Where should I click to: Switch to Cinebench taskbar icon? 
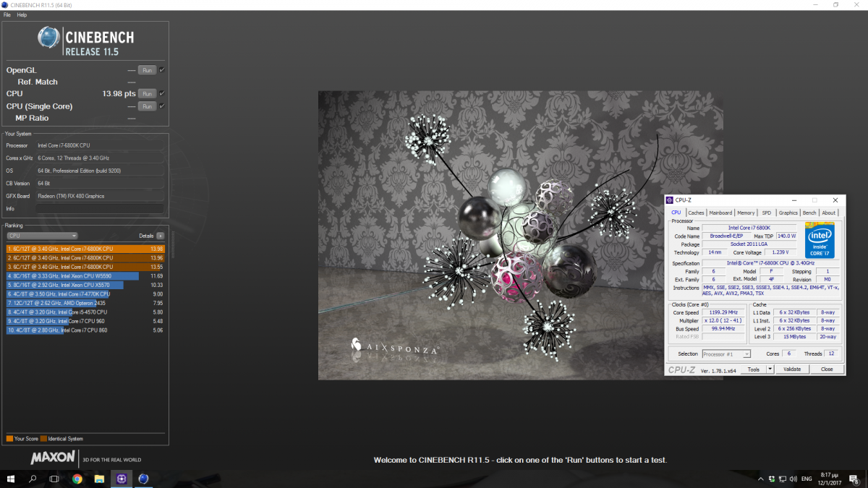tap(143, 479)
